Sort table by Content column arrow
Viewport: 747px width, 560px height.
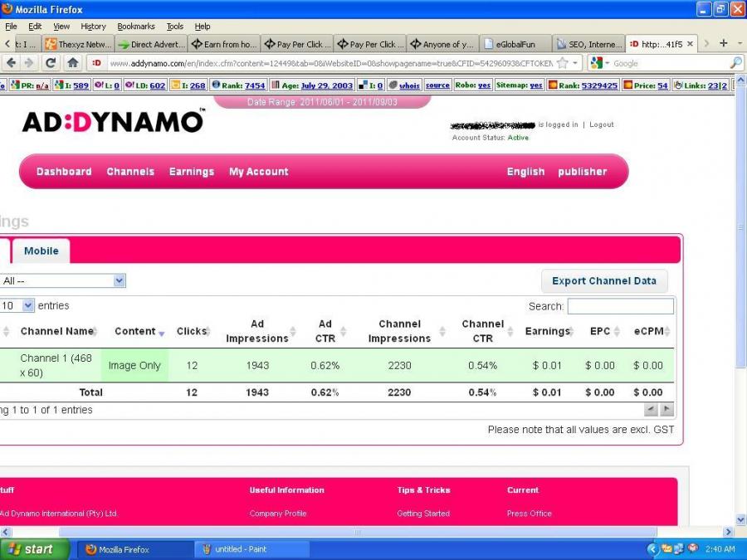click(x=162, y=334)
